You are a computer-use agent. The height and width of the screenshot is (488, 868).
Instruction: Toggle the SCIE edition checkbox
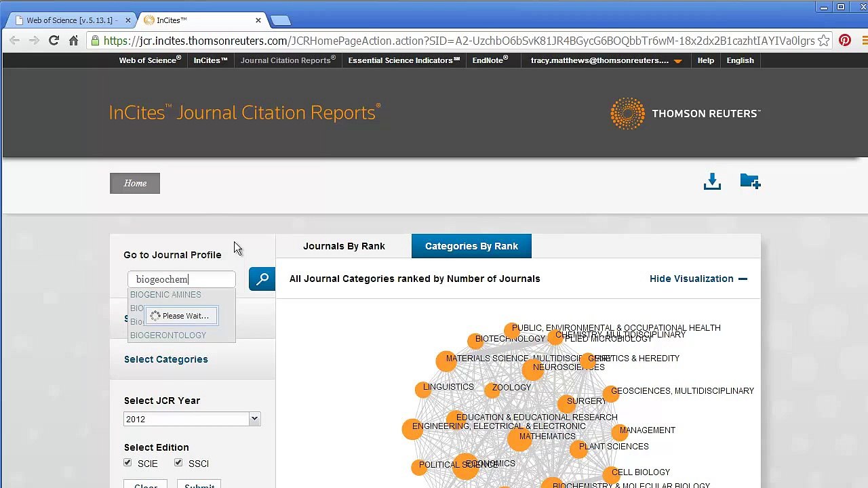point(127,463)
